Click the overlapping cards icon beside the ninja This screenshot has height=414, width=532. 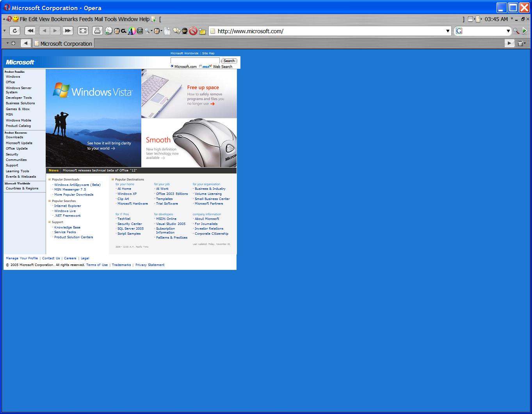pyautogui.click(x=177, y=31)
